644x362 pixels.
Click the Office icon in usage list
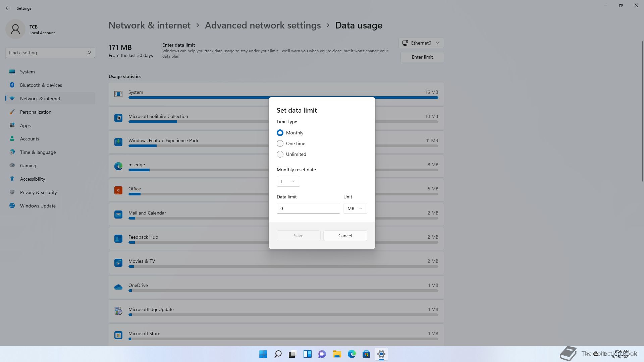click(118, 190)
